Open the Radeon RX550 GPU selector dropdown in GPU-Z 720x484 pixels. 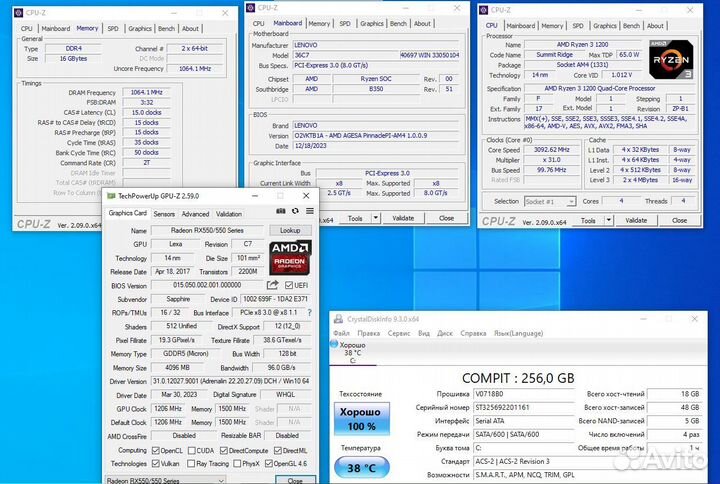point(166,480)
